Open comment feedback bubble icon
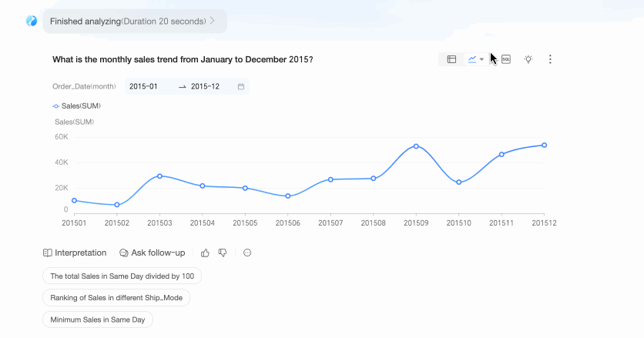 (247, 253)
